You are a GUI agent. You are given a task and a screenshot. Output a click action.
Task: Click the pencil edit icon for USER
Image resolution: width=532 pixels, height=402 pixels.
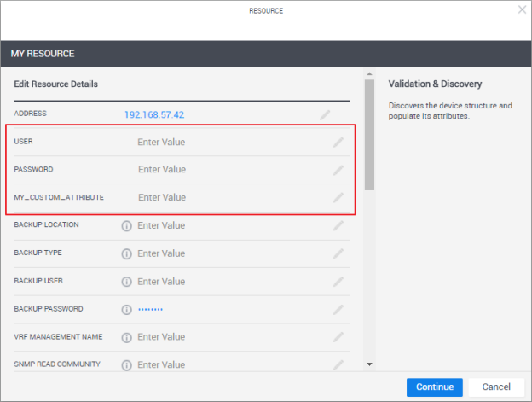[x=338, y=143]
